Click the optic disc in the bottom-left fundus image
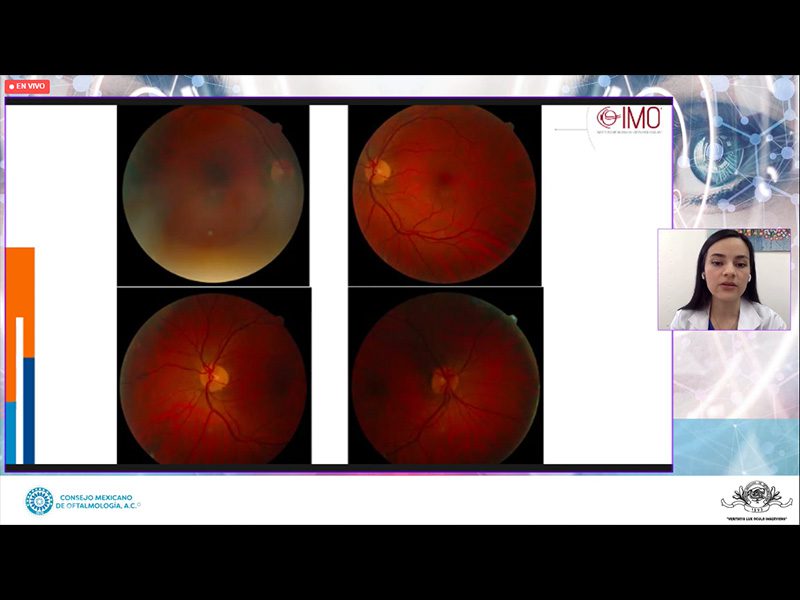Screen dimensions: 800x600 point(217,377)
